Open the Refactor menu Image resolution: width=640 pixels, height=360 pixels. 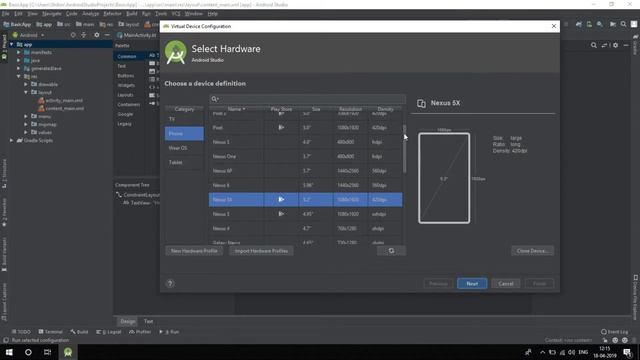point(112,13)
